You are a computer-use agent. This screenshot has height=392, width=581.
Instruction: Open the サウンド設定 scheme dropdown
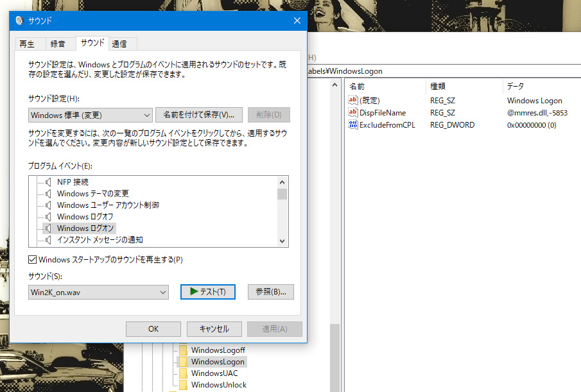pyautogui.click(x=91, y=115)
